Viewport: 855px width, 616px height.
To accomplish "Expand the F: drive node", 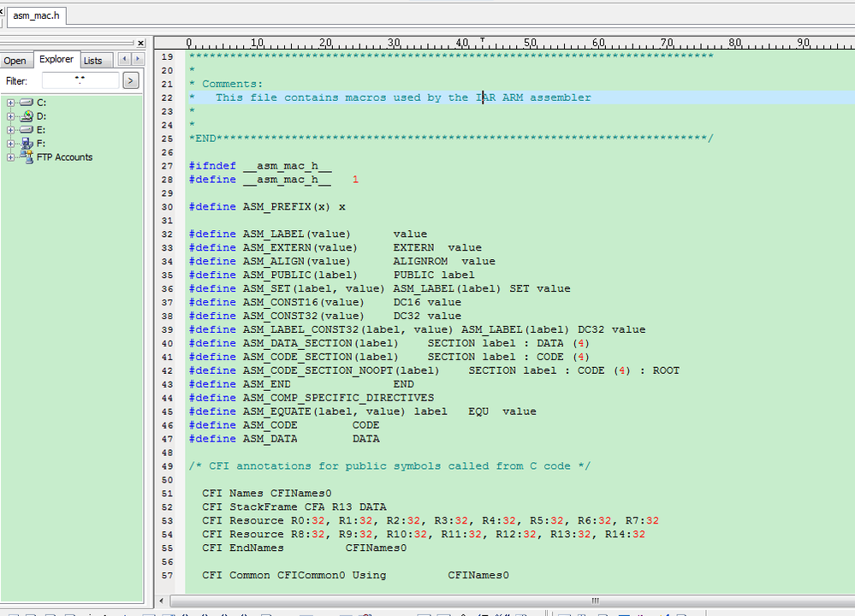I will pyautogui.click(x=10, y=144).
